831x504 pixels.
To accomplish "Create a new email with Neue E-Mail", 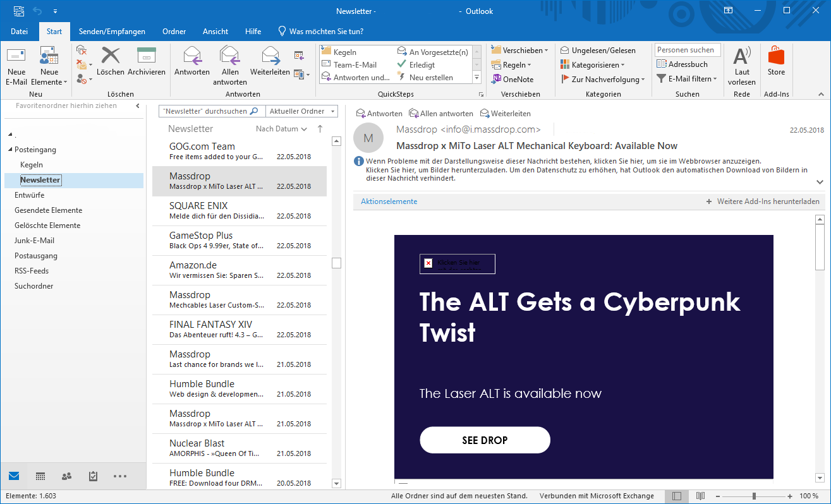I will pyautogui.click(x=16, y=66).
